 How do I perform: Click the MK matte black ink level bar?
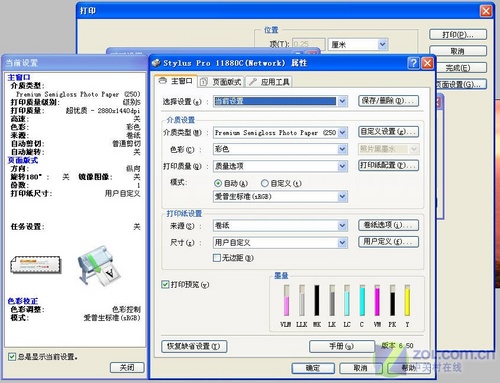(317, 300)
